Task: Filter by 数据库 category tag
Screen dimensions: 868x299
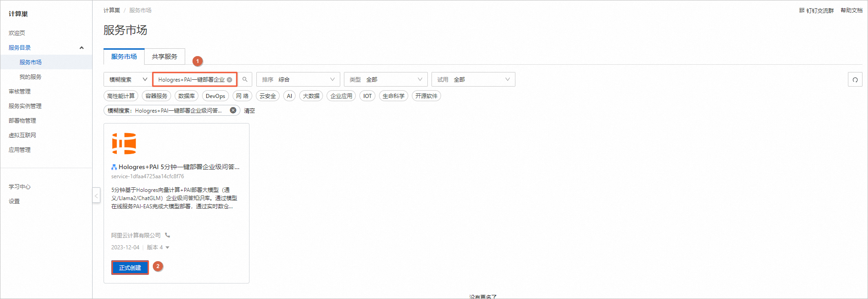Action: pyautogui.click(x=187, y=96)
